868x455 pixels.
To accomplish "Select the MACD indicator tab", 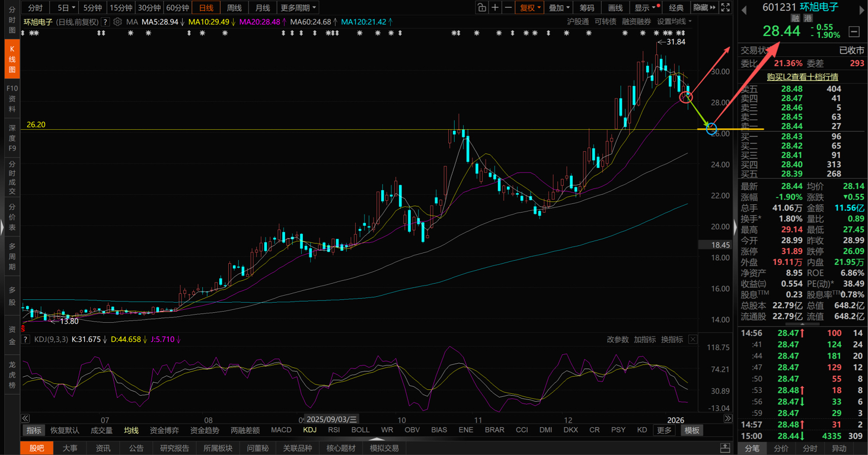I will point(281,430).
